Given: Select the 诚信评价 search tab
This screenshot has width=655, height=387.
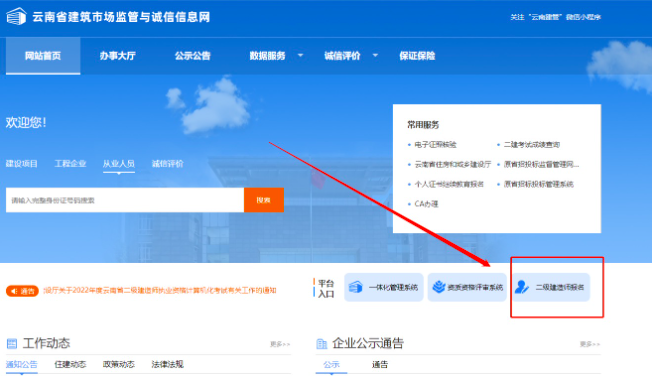Looking at the screenshot, I should pyautogui.click(x=168, y=163).
